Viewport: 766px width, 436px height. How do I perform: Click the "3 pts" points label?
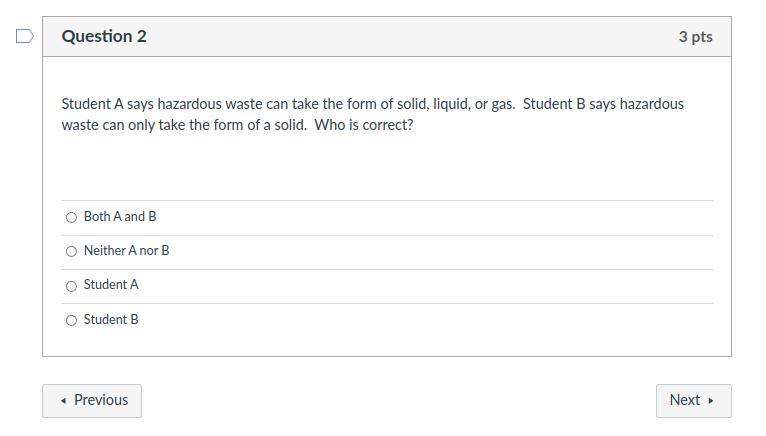click(695, 36)
